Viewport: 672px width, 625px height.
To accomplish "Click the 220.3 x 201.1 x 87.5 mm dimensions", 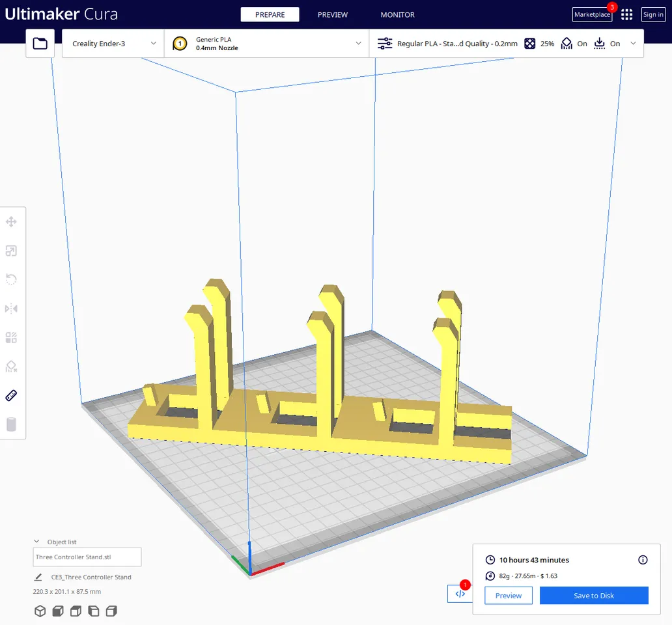I will (x=67, y=592).
